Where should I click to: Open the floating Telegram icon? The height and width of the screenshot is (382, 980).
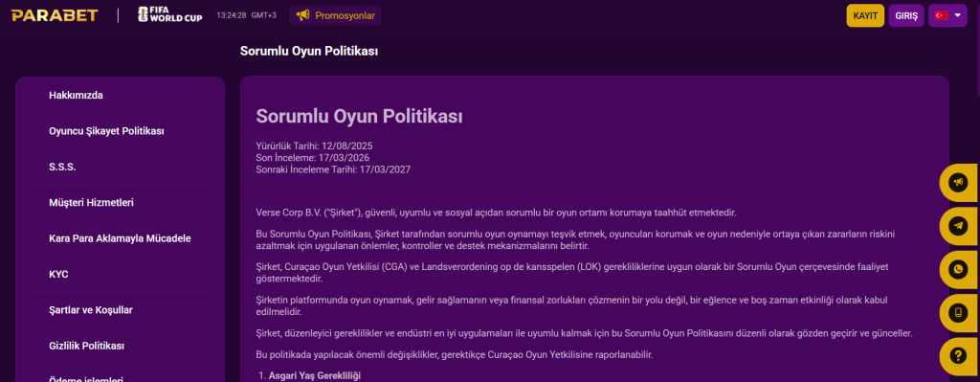click(x=957, y=226)
